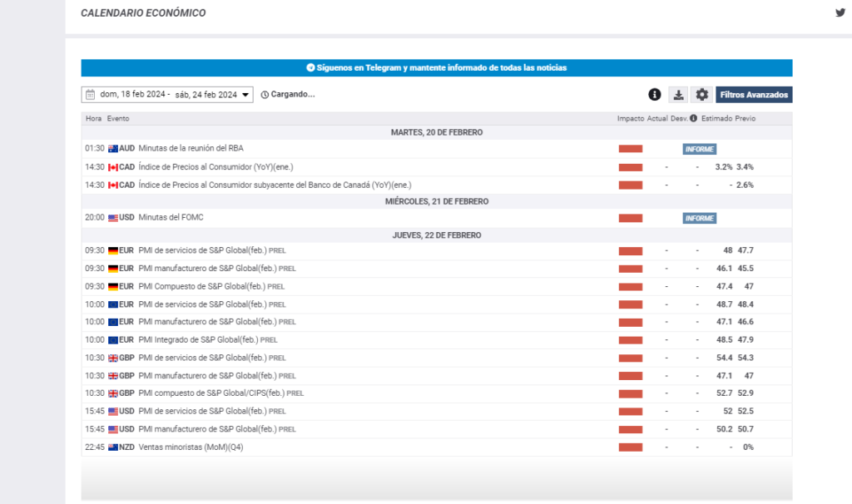Click impact bar for GBP services PMI

[x=630, y=358]
